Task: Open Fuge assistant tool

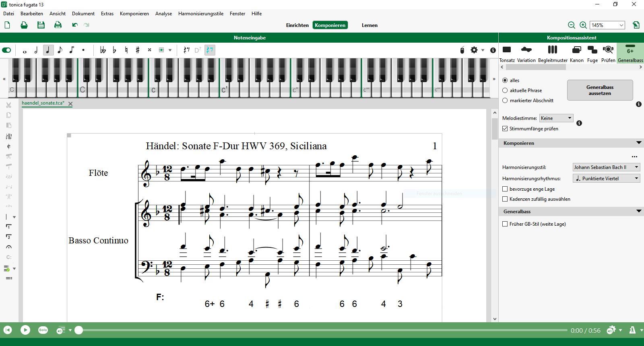Action: (x=592, y=54)
